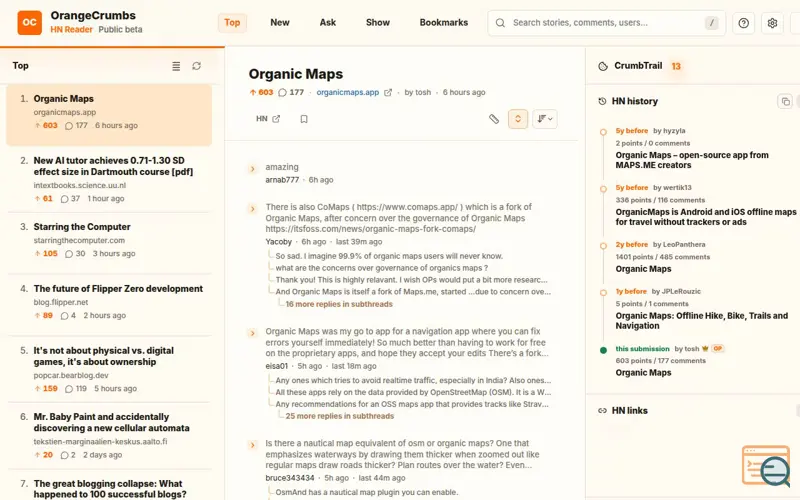Click the OC OrangeCrumbs logo

(30, 22)
